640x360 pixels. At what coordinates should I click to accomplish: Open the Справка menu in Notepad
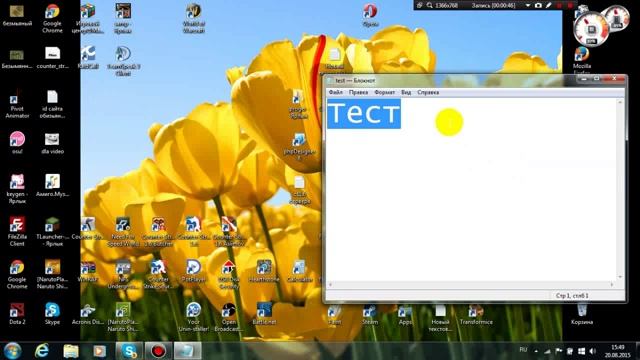pos(428,92)
